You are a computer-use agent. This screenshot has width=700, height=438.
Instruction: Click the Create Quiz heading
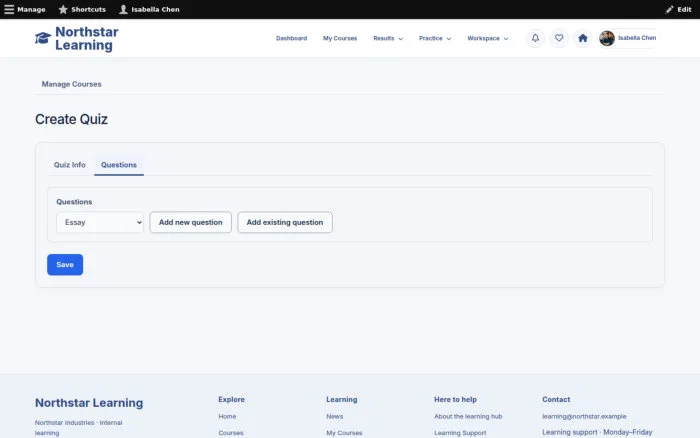[71, 119]
